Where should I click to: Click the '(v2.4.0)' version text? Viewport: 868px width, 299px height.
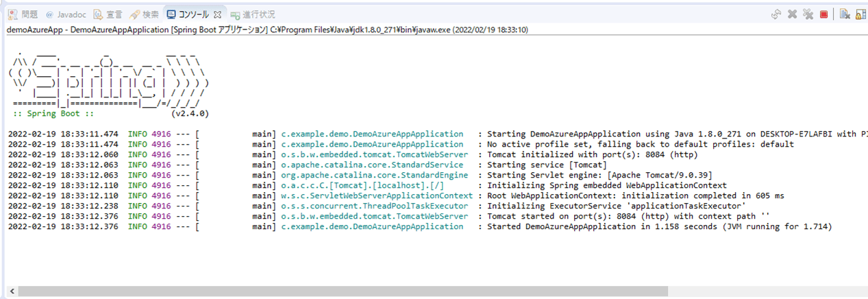[190, 113]
